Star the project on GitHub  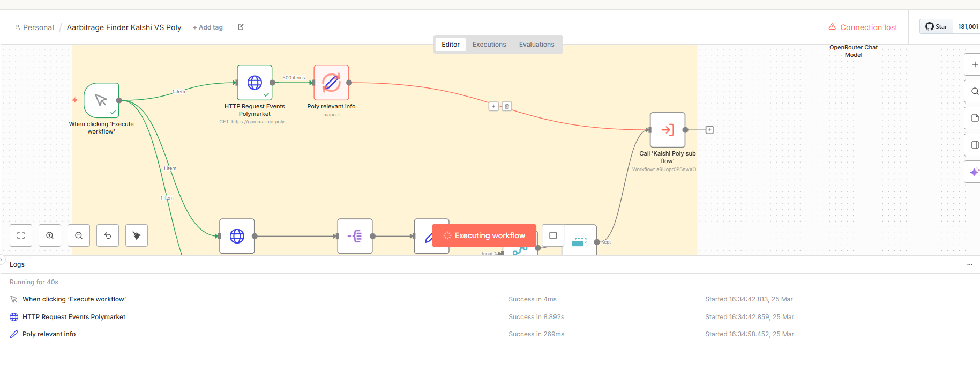(936, 27)
